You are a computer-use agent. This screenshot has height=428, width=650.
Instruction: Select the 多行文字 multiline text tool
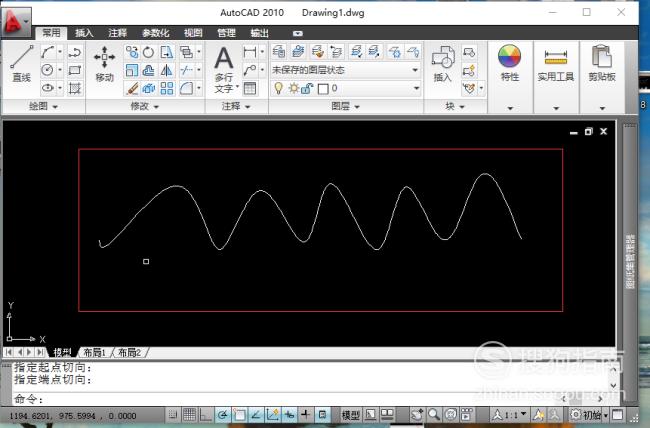(224, 69)
